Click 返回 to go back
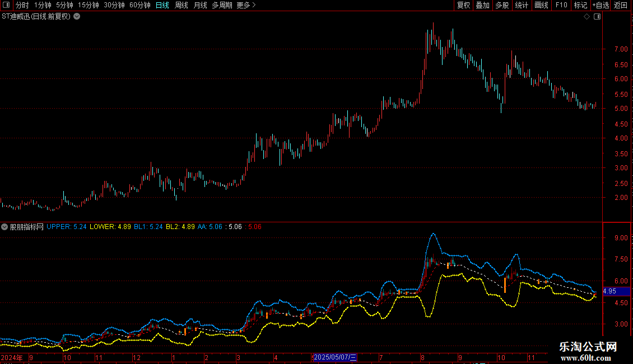The width and height of the screenshot is (633, 364). pos(621,5)
